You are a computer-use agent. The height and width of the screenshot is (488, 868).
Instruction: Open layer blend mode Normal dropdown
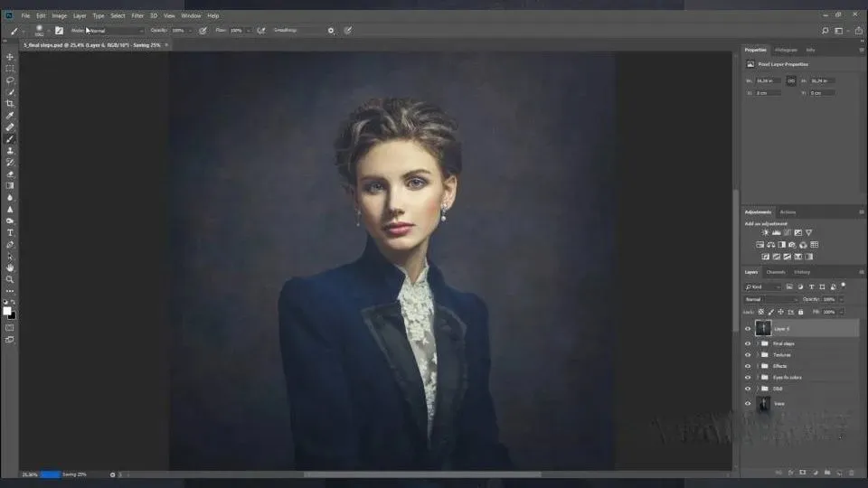770,299
